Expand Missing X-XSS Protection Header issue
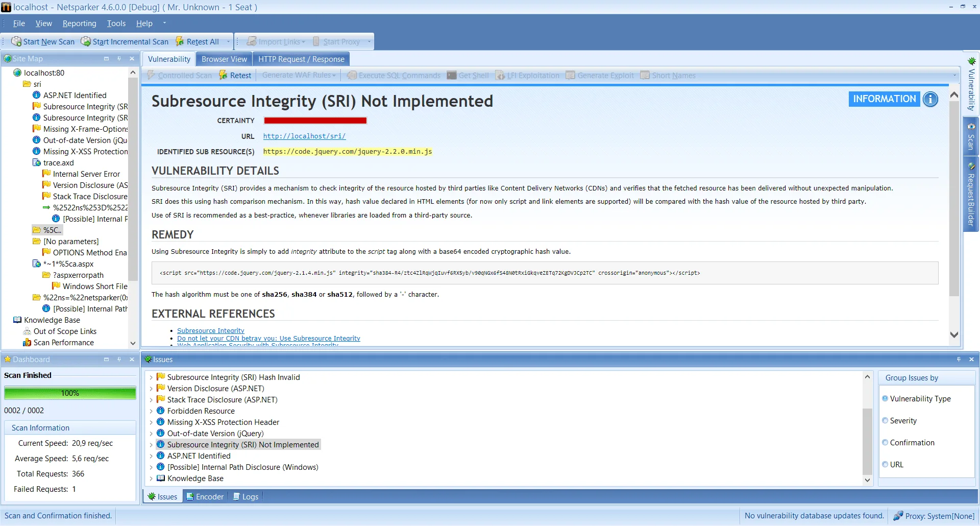Screen dimensions: 980x526 (151, 422)
